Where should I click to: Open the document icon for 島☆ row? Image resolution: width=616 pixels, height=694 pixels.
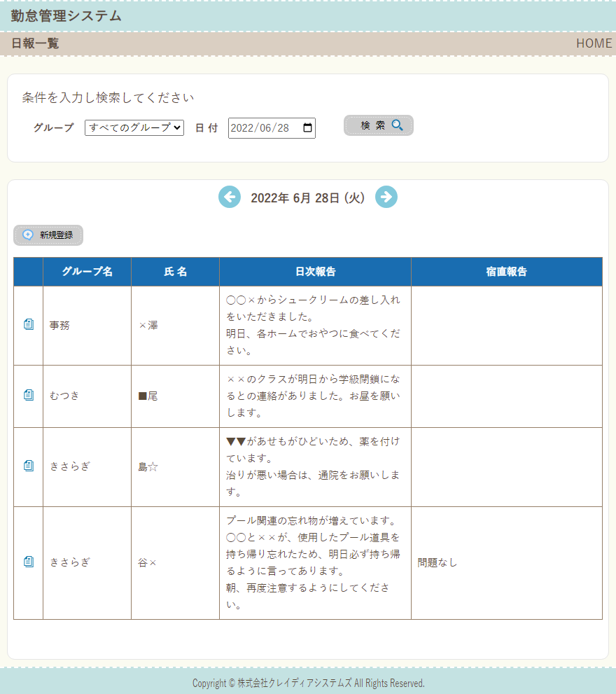click(29, 466)
